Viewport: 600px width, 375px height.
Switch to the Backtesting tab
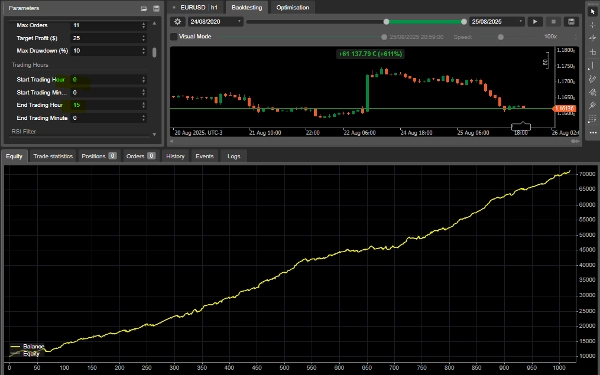coord(247,7)
